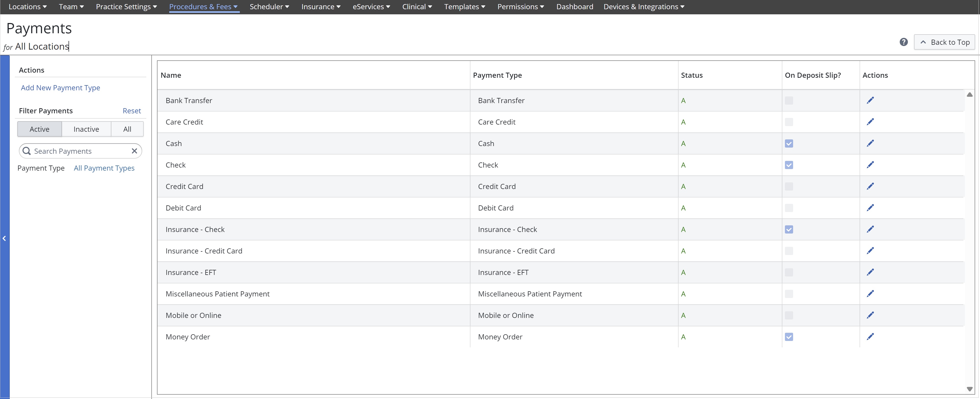Screen dimensions: 980x399
Task: Open the All Payment Types filter dropdown
Action: point(104,168)
